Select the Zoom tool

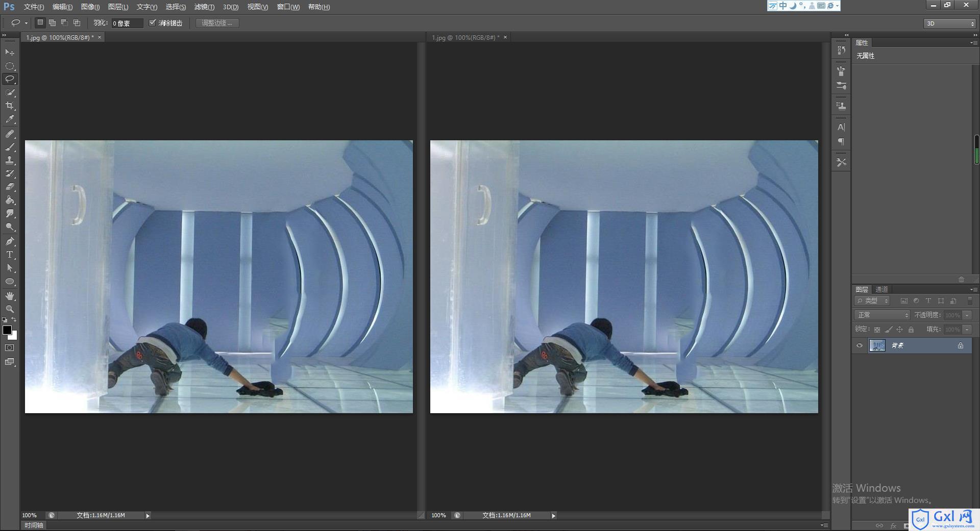point(10,309)
